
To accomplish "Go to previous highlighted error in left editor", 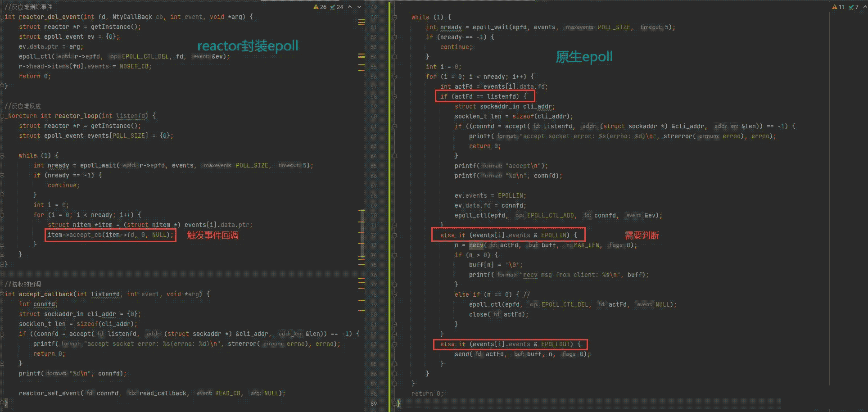I will click(350, 7).
